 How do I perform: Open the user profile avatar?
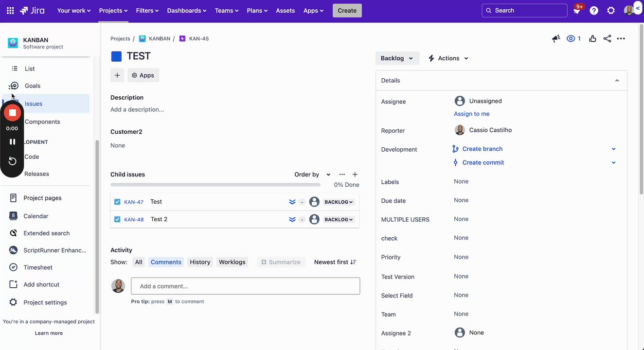click(x=628, y=10)
